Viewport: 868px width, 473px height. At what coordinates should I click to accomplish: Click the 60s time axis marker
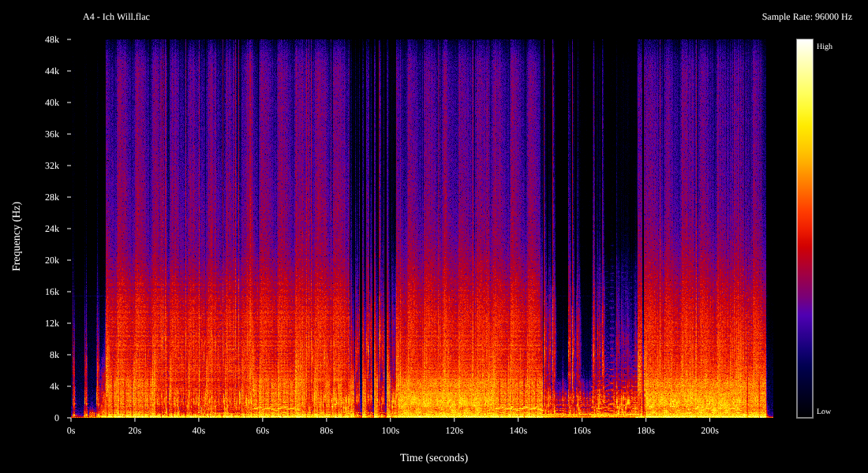click(263, 431)
